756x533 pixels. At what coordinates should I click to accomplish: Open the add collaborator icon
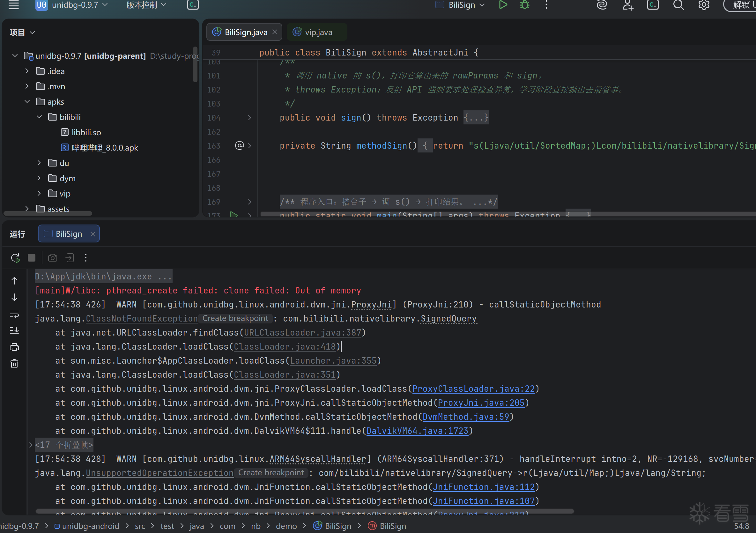click(627, 5)
